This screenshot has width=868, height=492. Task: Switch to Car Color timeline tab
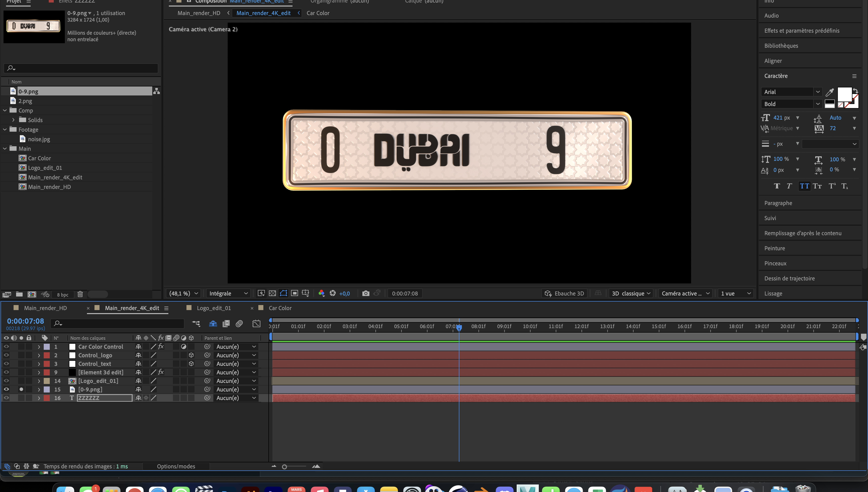point(280,308)
